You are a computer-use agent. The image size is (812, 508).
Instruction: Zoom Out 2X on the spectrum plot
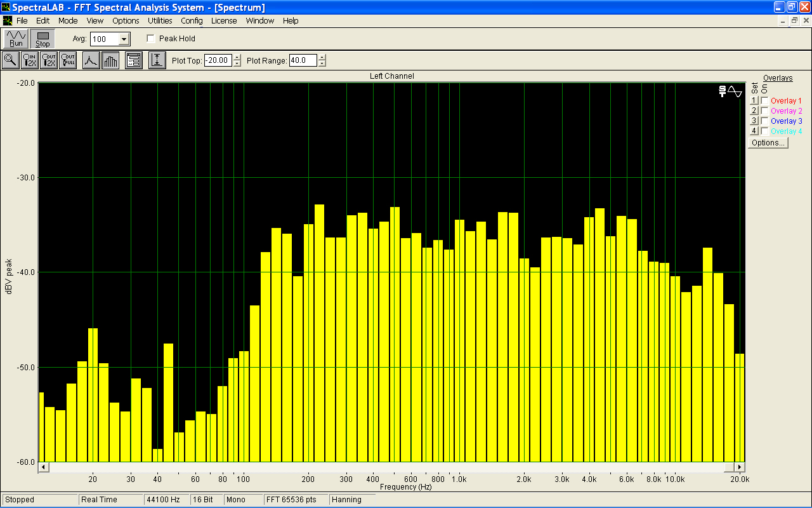[49, 60]
